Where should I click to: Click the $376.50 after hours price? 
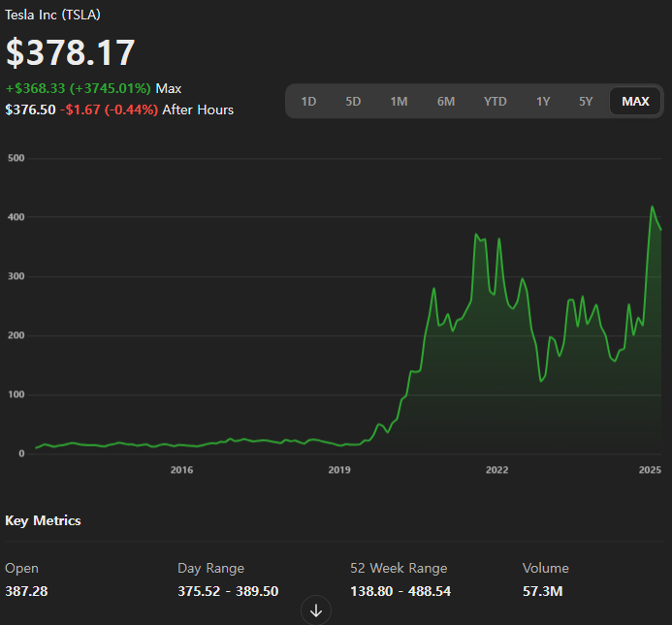pos(30,109)
